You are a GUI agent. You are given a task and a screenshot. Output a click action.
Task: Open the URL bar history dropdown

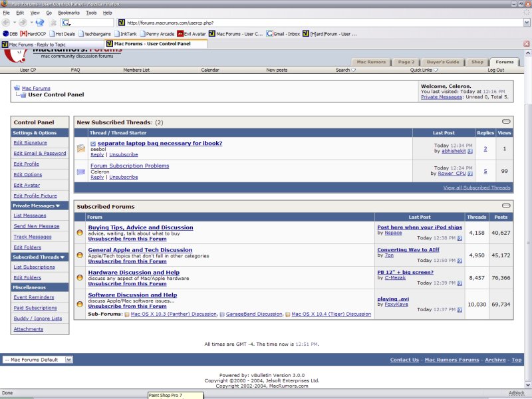(527, 23)
